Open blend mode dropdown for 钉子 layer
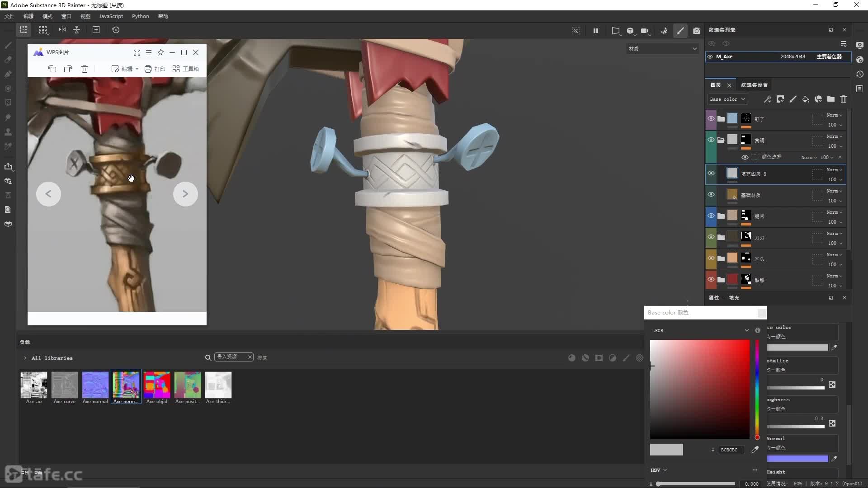 pos(835,115)
